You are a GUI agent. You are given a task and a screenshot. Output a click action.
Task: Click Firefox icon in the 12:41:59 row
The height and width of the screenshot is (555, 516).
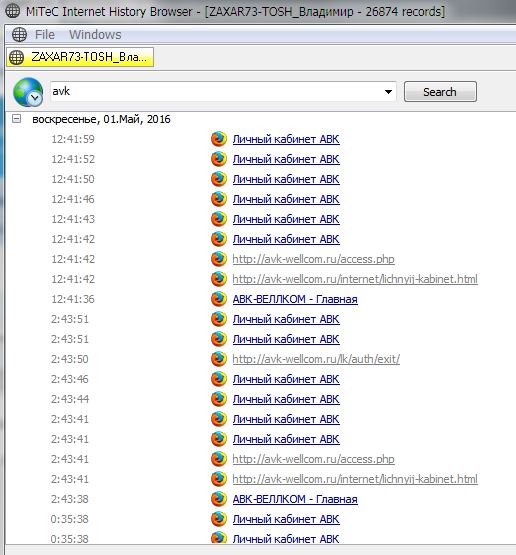(x=219, y=139)
